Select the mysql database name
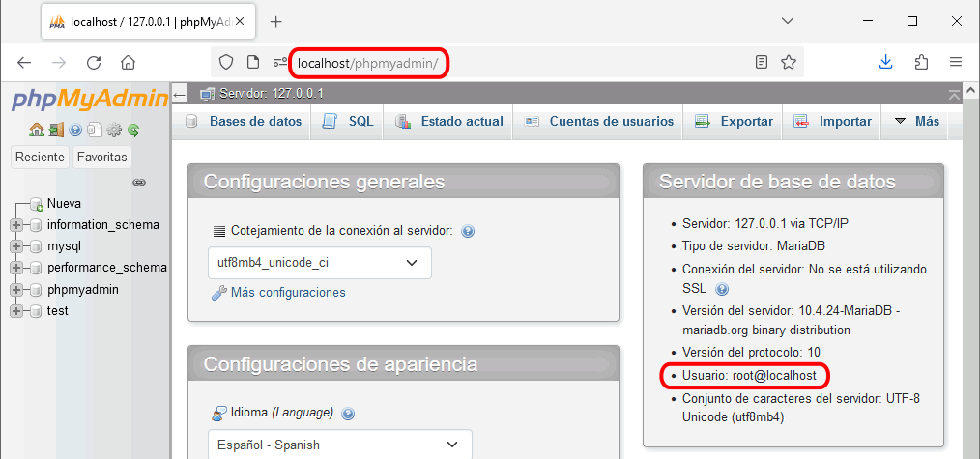This screenshot has width=980, height=459. click(65, 246)
